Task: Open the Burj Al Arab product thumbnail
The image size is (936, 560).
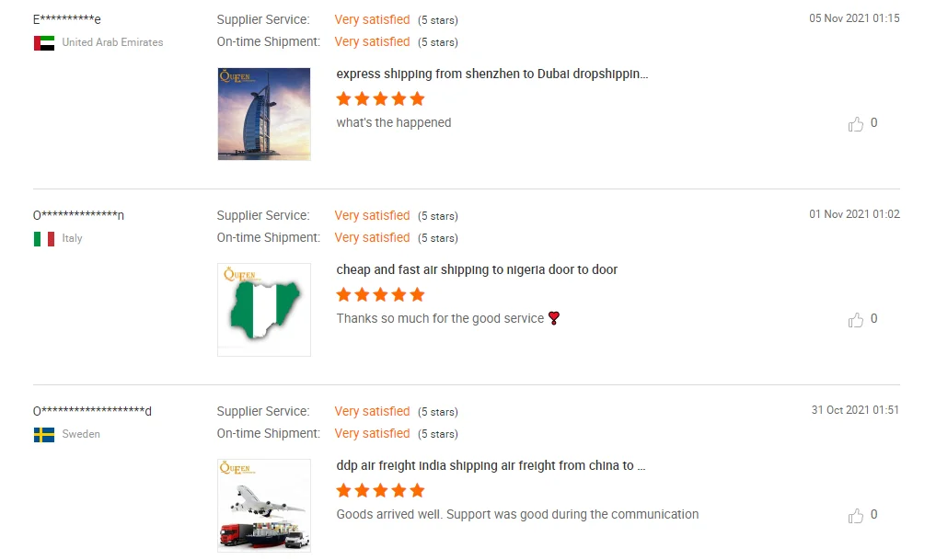Action: click(264, 114)
